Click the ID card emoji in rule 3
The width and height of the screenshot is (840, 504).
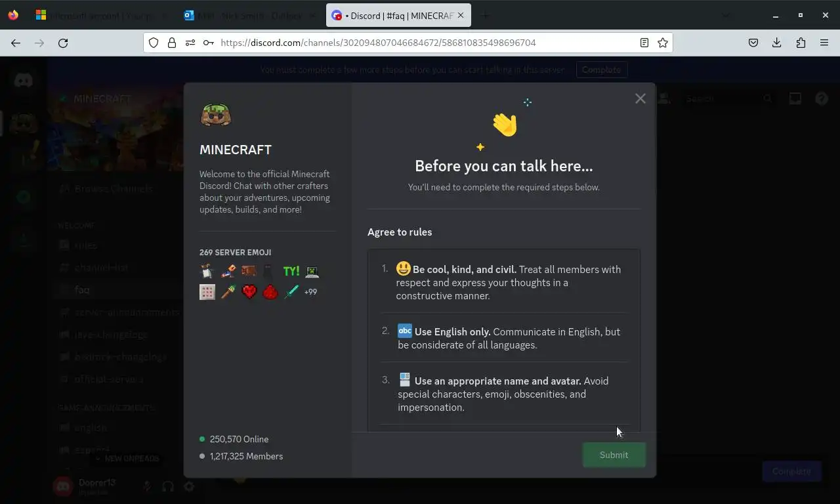[x=405, y=380]
